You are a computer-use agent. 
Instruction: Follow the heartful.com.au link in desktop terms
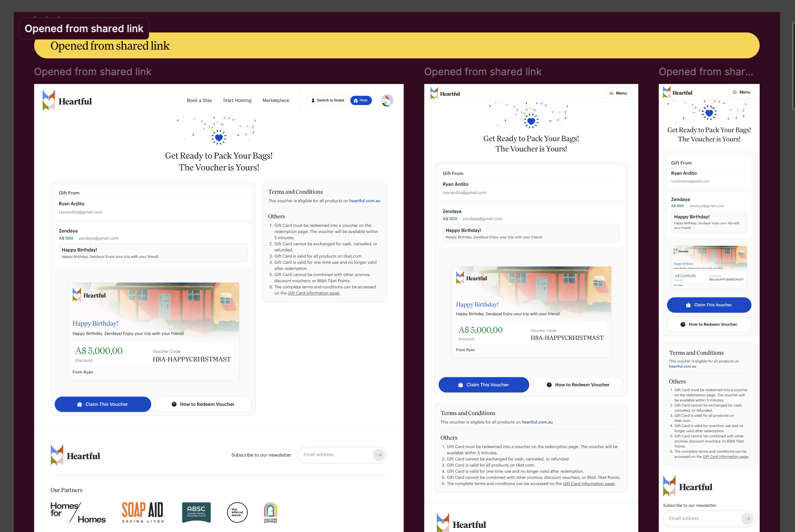click(364, 201)
